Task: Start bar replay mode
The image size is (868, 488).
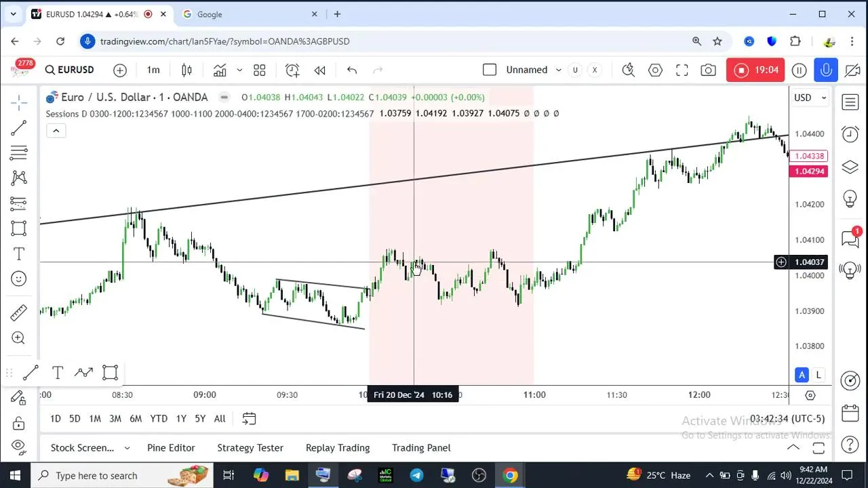Action: pyautogui.click(x=320, y=70)
